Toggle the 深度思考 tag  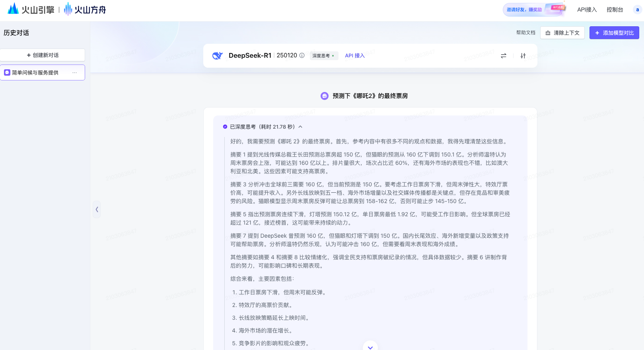[x=323, y=56]
